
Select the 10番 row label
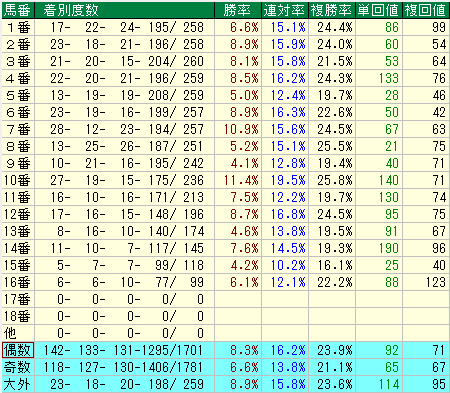point(18,180)
